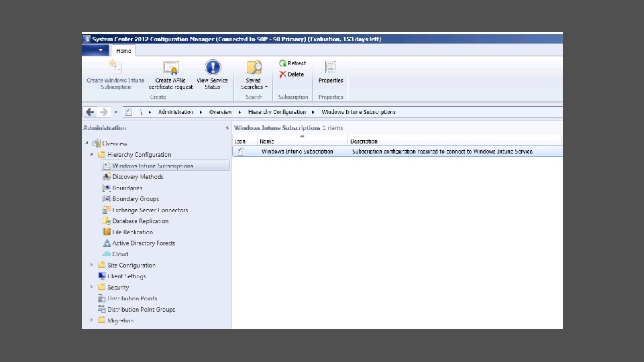644x362 pixels.
Task: Collapse the Administration navigation pane
Action: click(x=227, y=128)
